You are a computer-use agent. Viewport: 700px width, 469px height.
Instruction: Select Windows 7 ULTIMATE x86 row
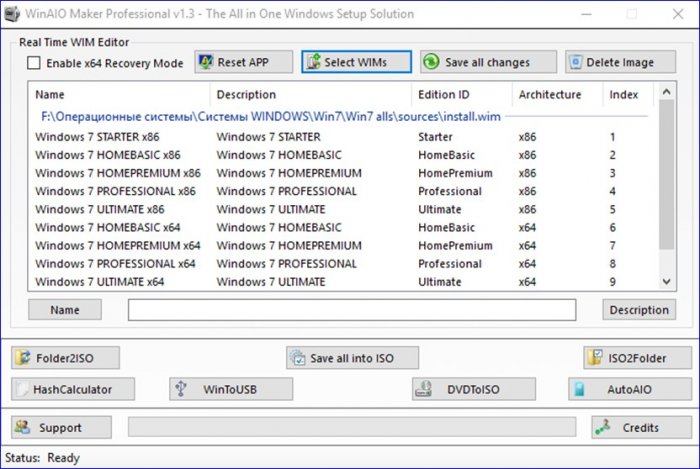[x=100, y=209]
